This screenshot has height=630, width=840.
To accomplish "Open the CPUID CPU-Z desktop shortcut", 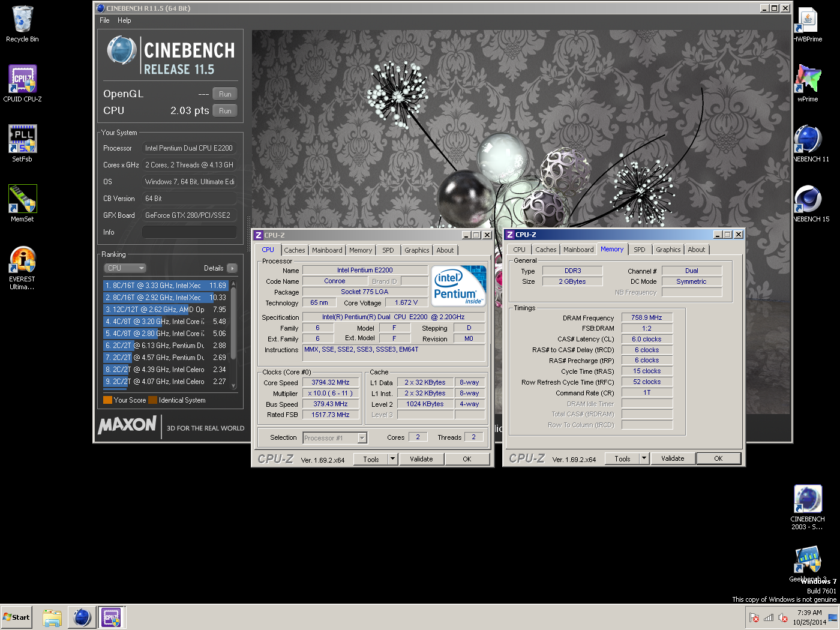I will point(22,83).
